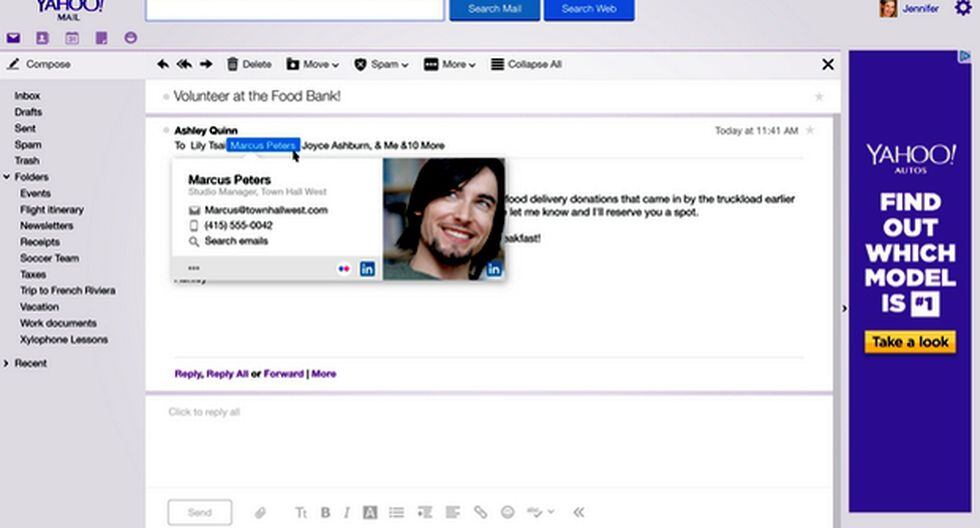The width and height of the screenshot is (980, 528).
Task: Click the text highlight color button
Action: pos(370,512)
